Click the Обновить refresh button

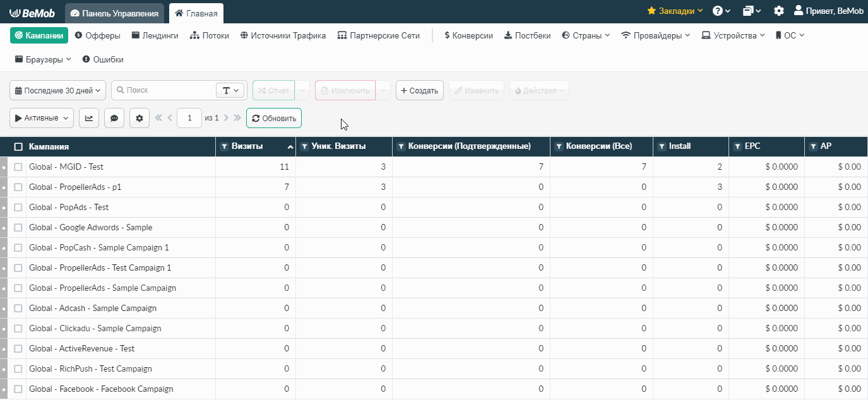pyautogui.click(x=274, y=118)
